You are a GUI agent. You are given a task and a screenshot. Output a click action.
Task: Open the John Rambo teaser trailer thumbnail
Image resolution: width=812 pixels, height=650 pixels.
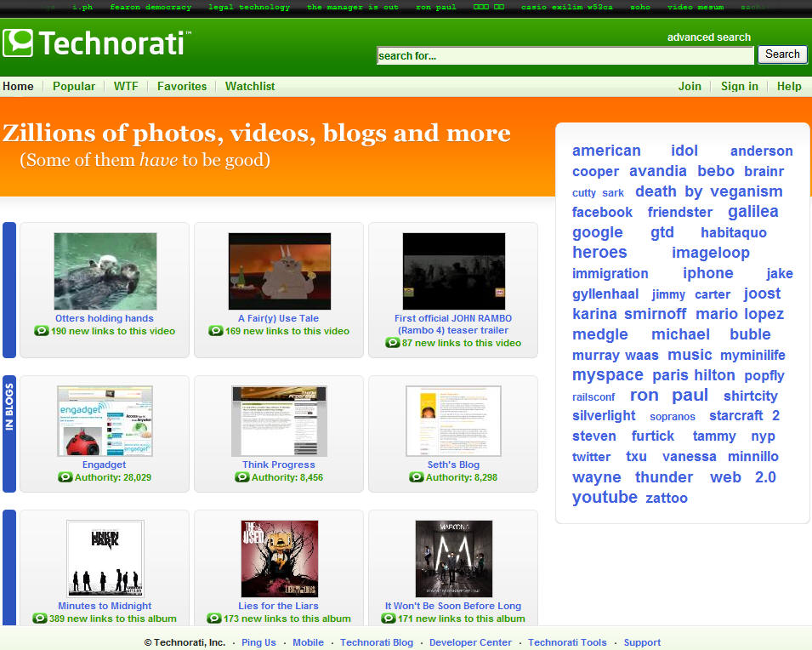(x=454, y=271)
